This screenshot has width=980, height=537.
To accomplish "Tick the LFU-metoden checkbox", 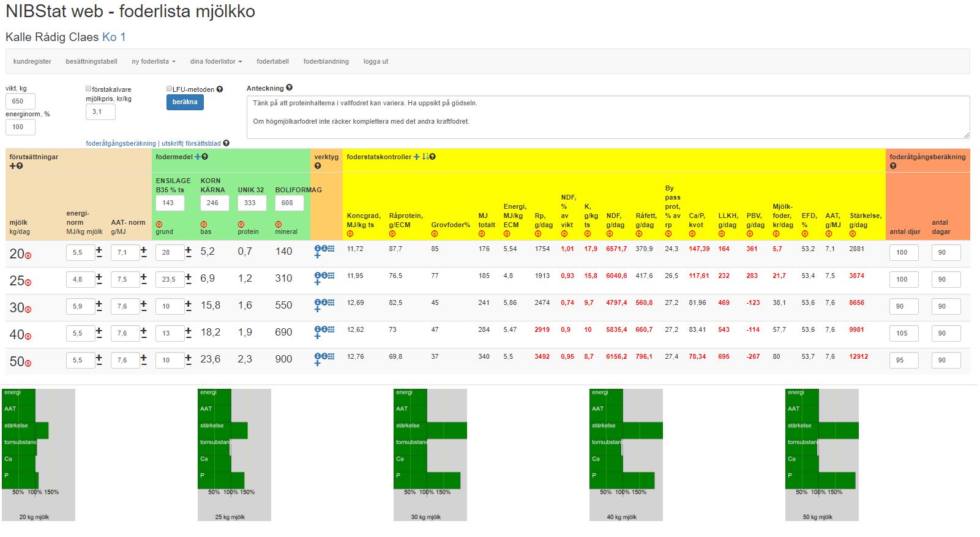I will click(x=170, y=89).
